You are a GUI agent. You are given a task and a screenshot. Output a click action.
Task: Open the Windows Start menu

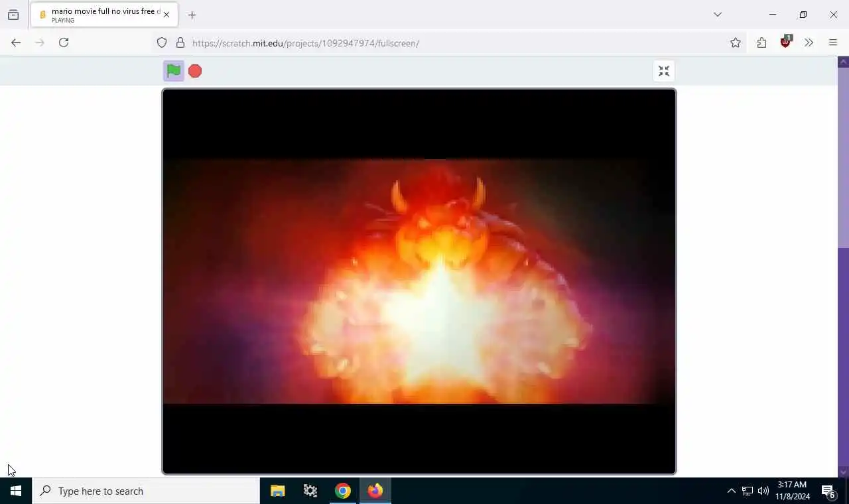16,491
